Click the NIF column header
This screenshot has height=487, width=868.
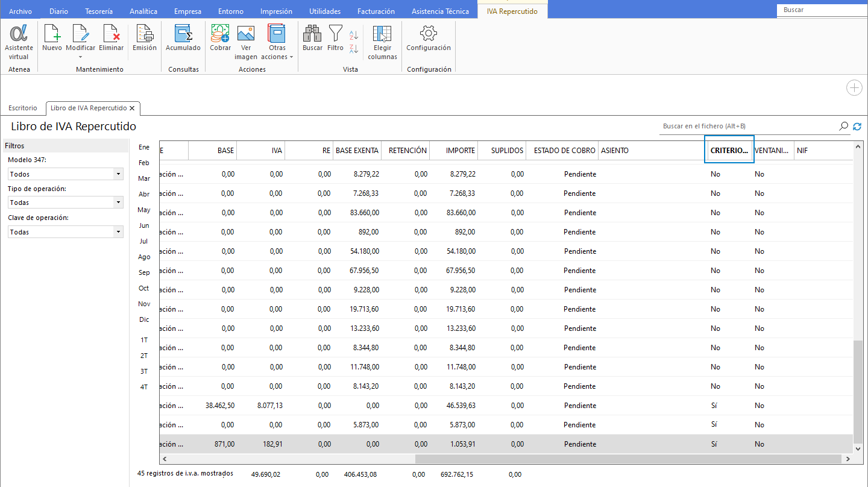[x=824, y=151]
